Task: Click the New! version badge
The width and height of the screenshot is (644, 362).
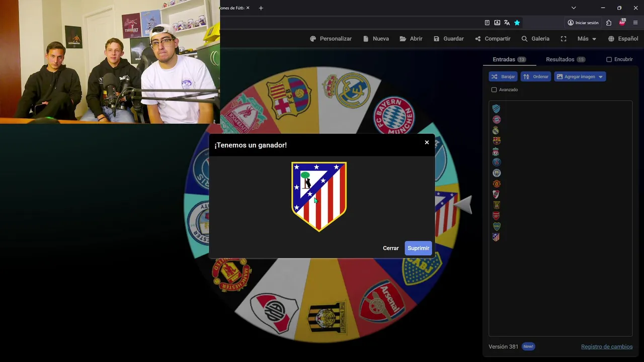Action: click(528, 346)
